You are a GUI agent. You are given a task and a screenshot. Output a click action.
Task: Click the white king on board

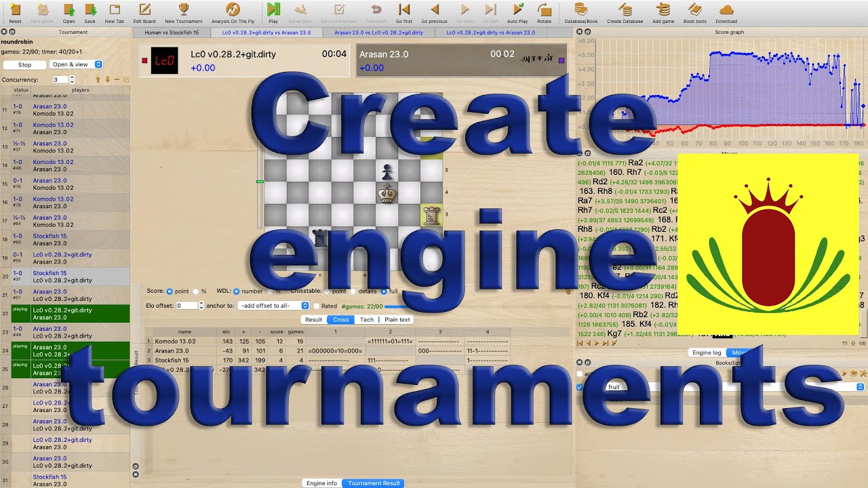[387, 192]
